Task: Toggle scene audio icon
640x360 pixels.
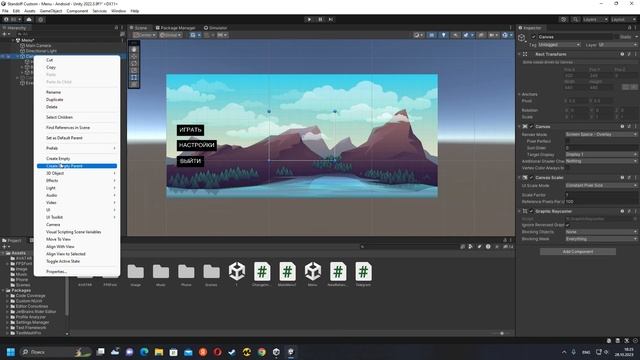Action: point(455,35)
